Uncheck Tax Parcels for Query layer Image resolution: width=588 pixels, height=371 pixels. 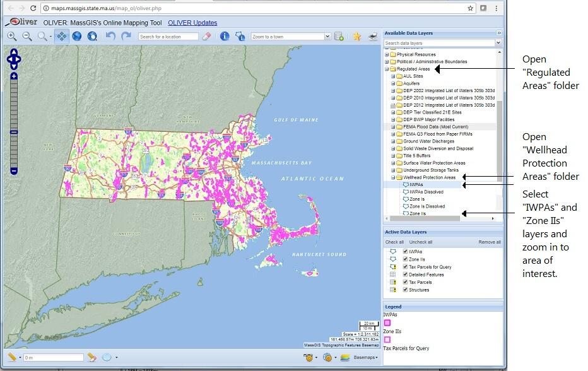point(406,267)
